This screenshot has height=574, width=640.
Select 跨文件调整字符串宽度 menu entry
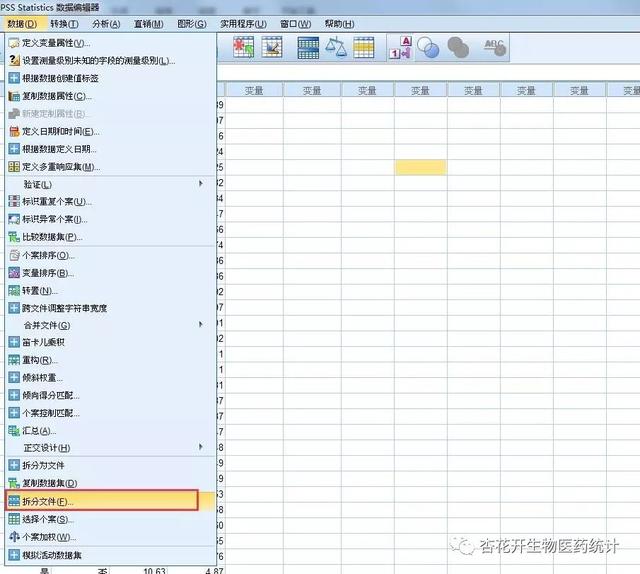pos(110,308)
